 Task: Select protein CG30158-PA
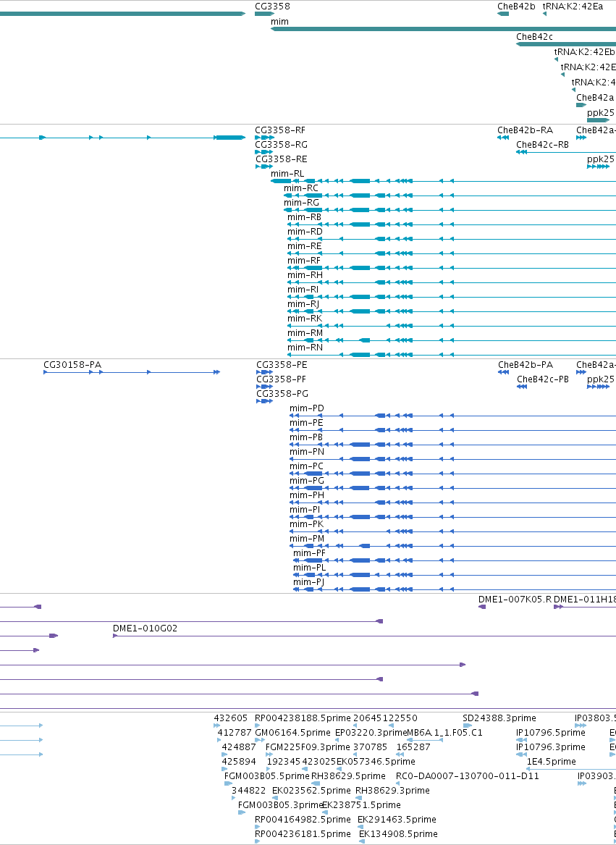(72, 365)
